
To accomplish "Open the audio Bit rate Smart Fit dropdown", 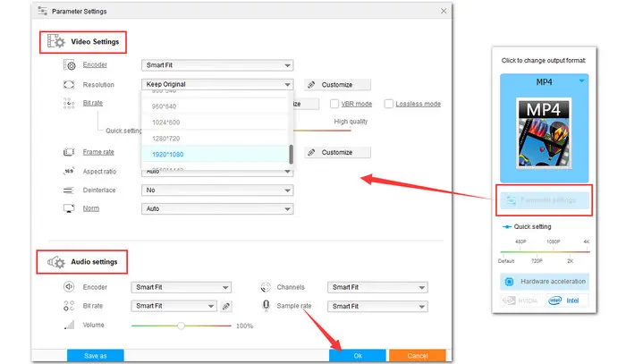I will click(173, 306).
